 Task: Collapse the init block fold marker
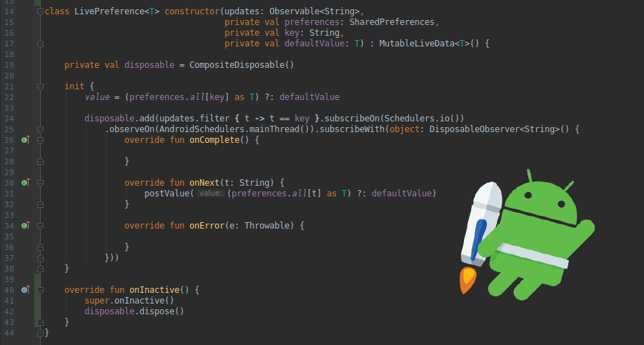point(40,86)
